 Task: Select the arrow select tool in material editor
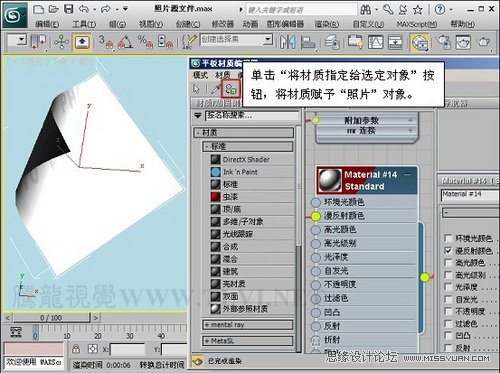coord(197,89)
